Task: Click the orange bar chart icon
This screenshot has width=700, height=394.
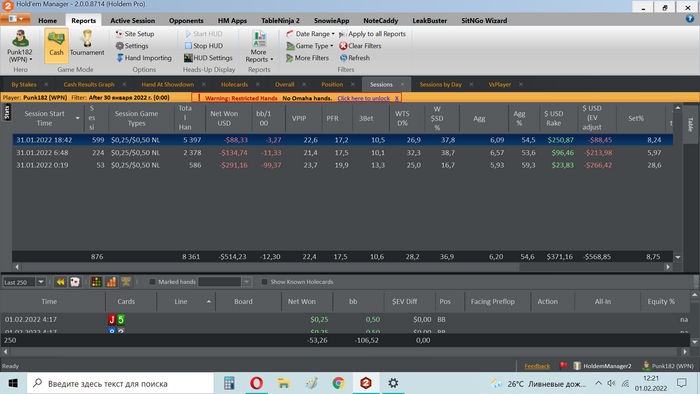Action: (x=111, y=282)
